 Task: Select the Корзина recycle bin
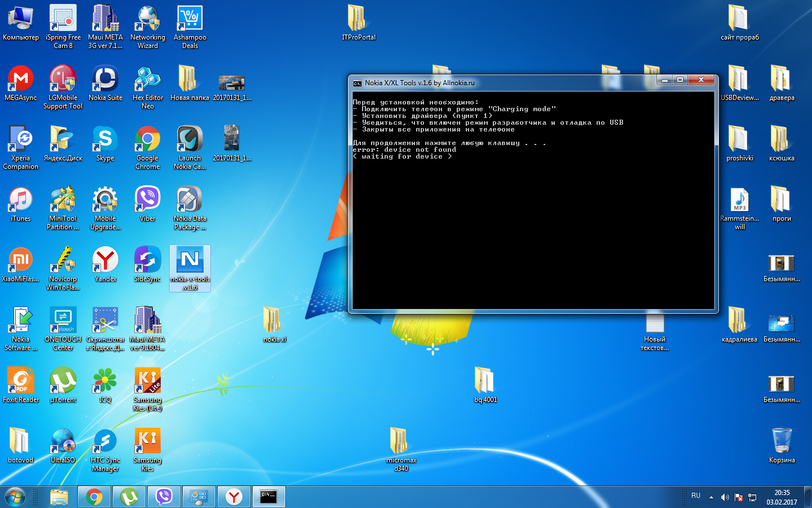point(782,443)
